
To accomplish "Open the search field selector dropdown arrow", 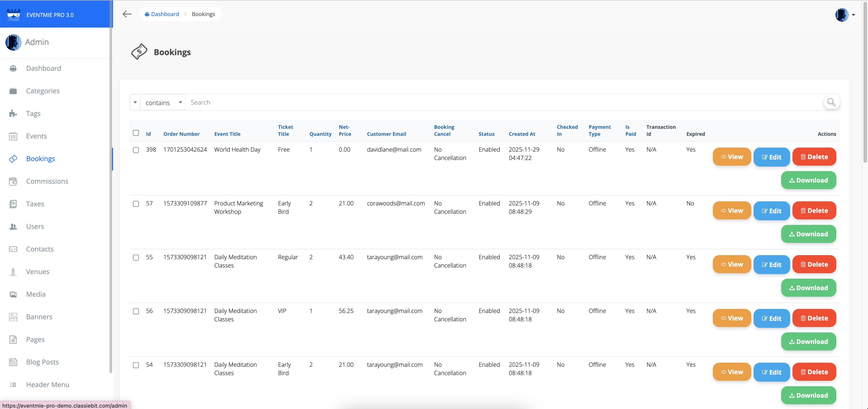I will tap(135, 102).
